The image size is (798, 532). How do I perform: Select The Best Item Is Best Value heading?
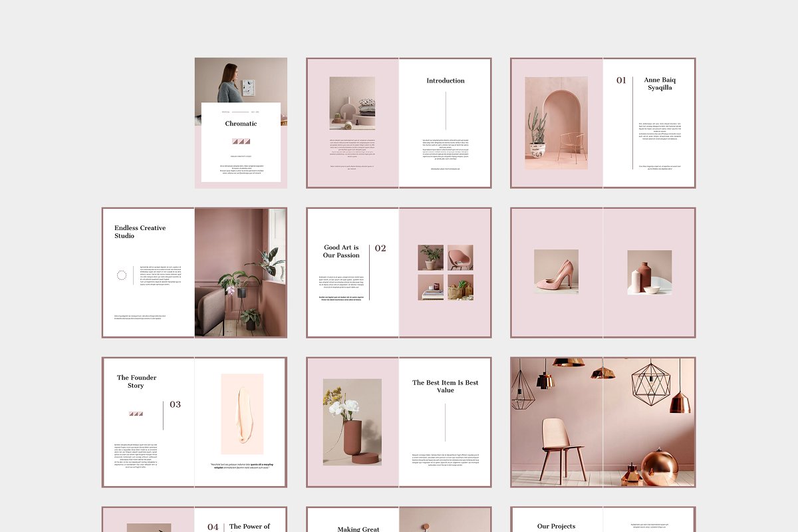446,386
